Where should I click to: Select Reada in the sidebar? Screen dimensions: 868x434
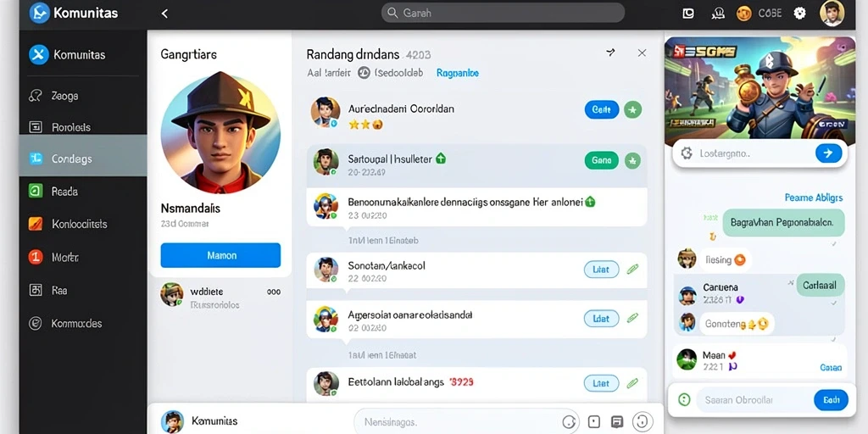[83, 192]
